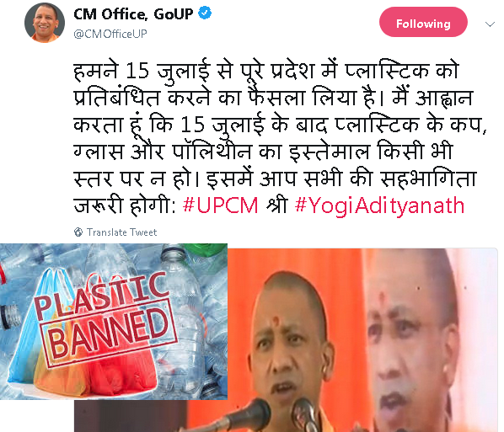Click the CM Office profile avatar
This screenshot has height=432, width=504.
45,22
